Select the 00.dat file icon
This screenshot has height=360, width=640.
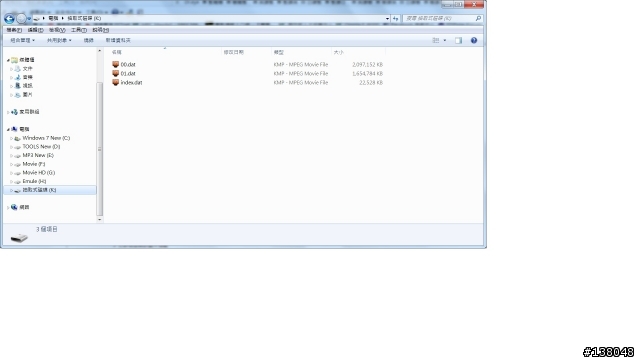[116, 64]
